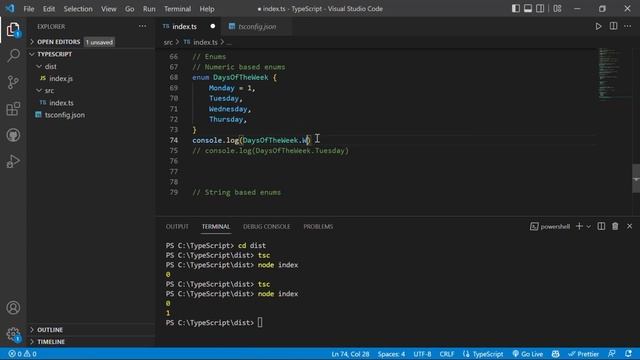Open the Edit menu
Viewport: 640px width, 360px height.
point(49,9)
